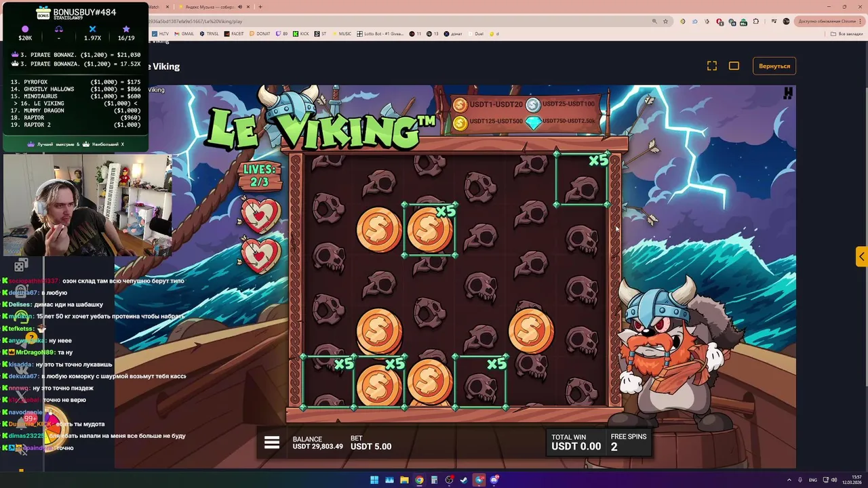
Task: Click the gold coin prize icon USDT125-USDT500
Action: 460,123
